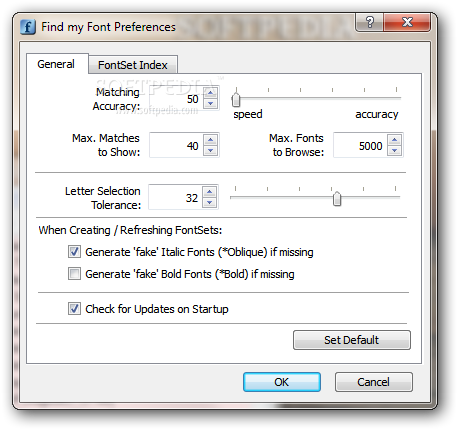Decrease Max. Fonts to Browse value

pyautogui.click(x=394, y=151)
